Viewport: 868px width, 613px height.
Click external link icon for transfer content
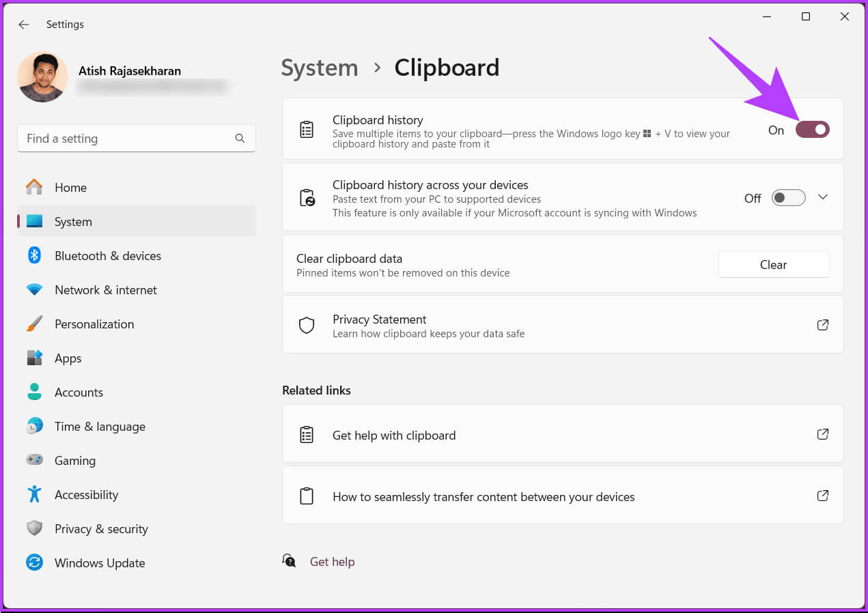pyautogui.click(x=823, y=496)
